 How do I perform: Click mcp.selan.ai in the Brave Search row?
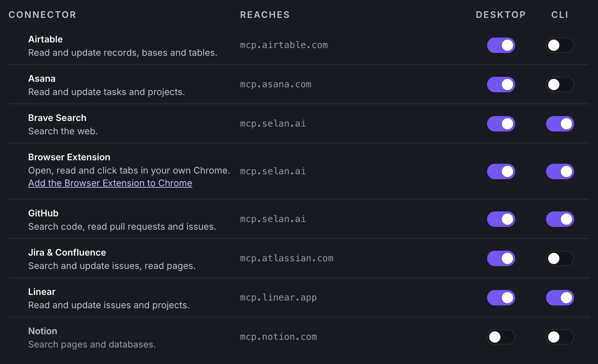273,124
